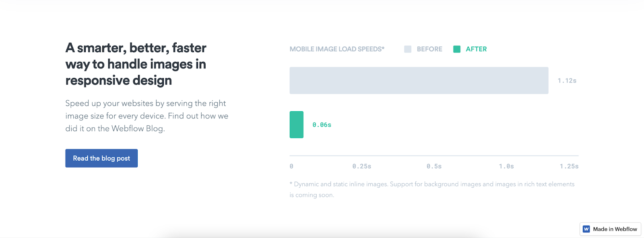Click the 0 axis origin label

[x=291, y=166]
